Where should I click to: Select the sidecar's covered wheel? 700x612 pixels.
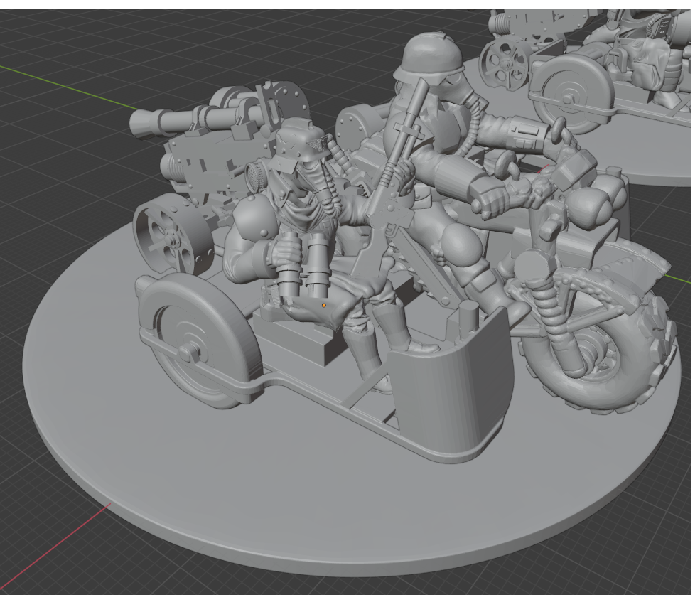pyautogui.click(x=199, y=340)
